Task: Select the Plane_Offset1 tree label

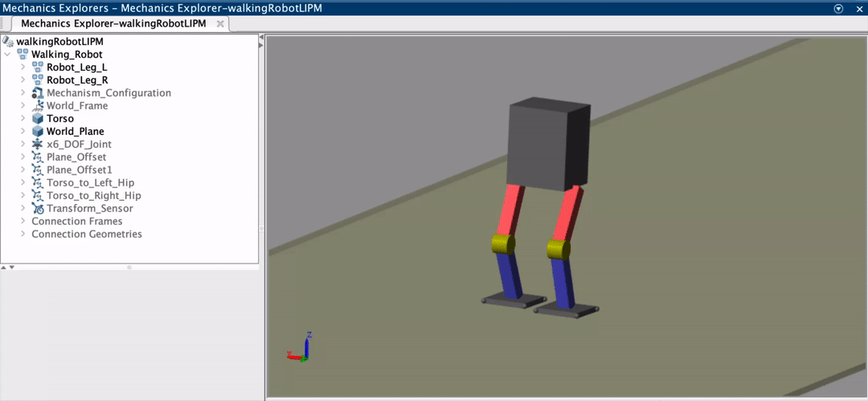Action: (79, 170)
